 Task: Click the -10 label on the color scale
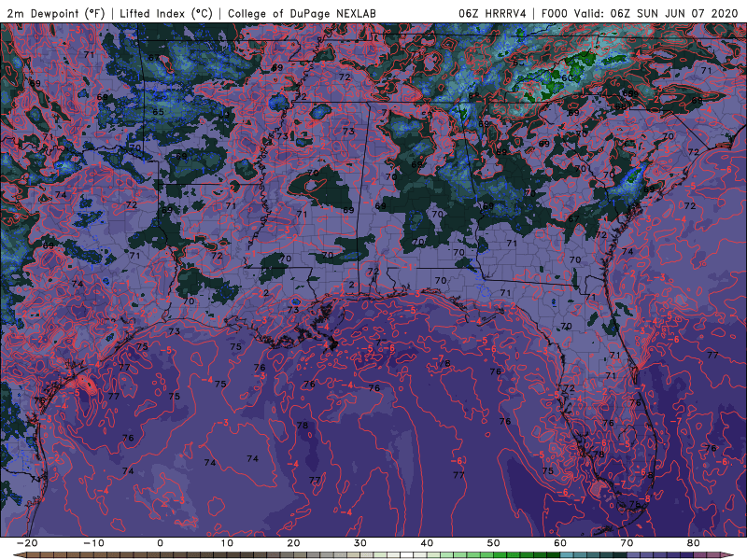coord(93,543)
